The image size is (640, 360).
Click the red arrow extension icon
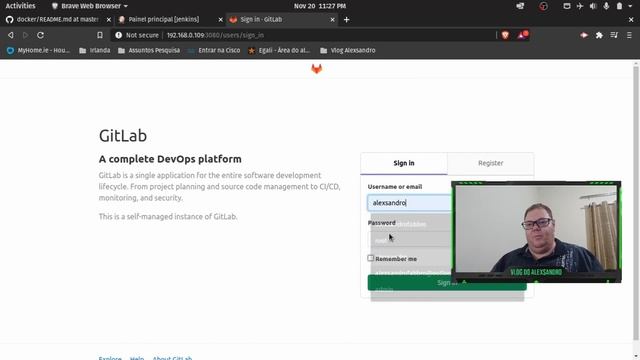(x=584, y=36)
